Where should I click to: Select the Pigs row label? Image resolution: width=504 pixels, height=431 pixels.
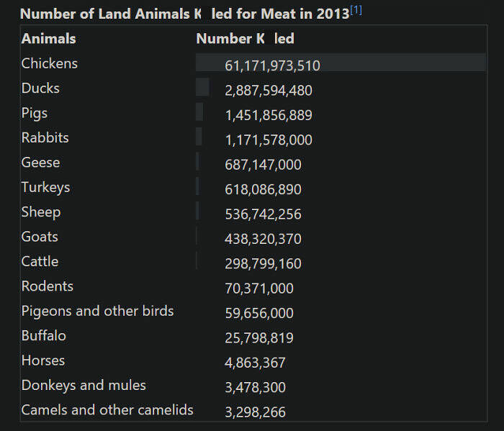(x=35, y=113)
